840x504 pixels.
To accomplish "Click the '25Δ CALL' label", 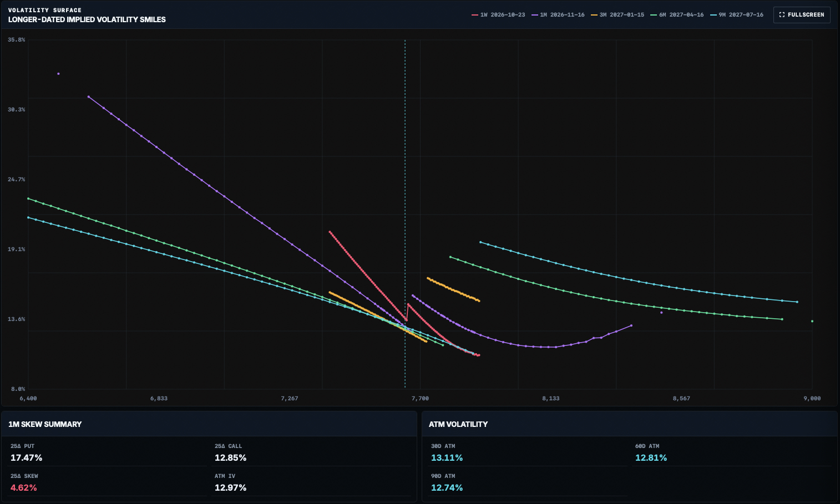I will (x=229, y=446).
